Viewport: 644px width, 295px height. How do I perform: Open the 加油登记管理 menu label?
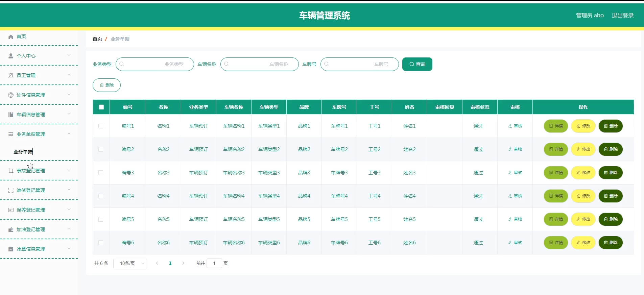[31, 229]
